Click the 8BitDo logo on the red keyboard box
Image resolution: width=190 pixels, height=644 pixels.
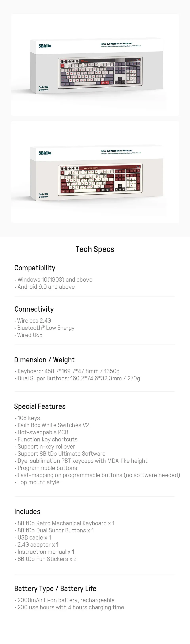pos(45,153)
